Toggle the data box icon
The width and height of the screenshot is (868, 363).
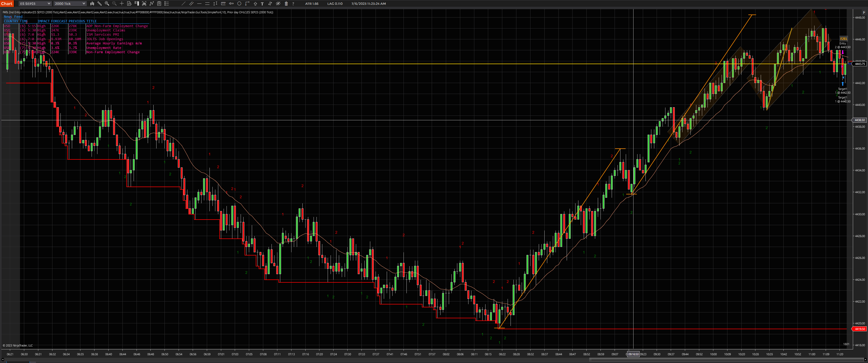click(x=129, y=4)
